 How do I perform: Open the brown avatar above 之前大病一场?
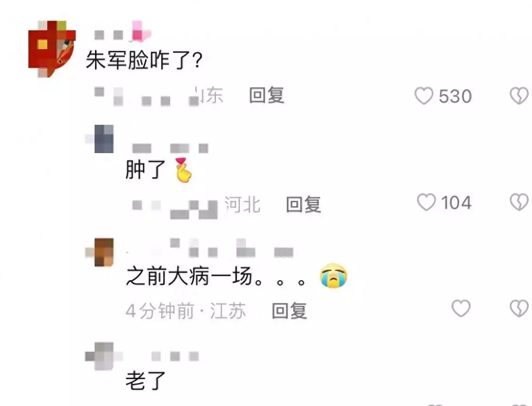click(x=104, y=252)
